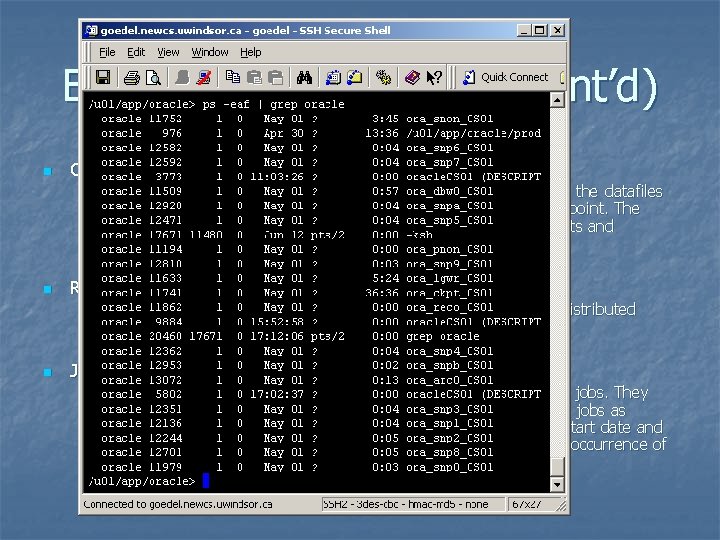
Task: Click the Save floppy disk icon
Action: pos(103,77)
